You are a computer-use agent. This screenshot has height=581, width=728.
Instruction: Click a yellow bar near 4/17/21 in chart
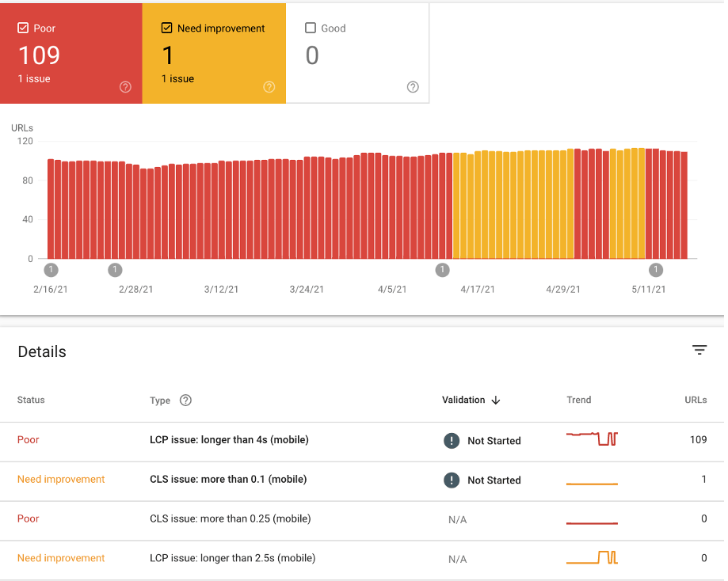[477, 202]
